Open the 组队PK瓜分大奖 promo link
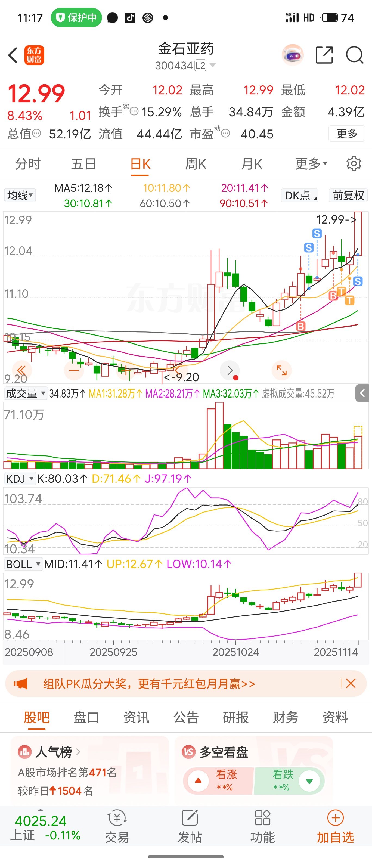 pos(149,683)
